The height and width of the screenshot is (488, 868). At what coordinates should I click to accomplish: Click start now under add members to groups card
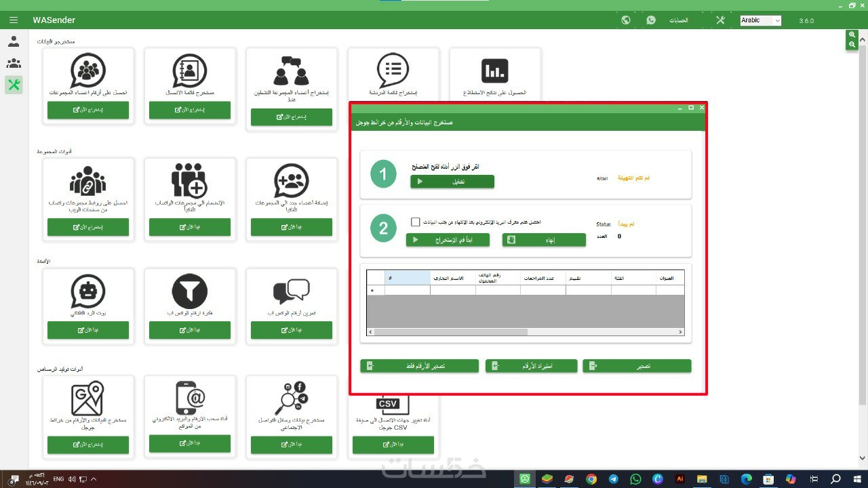(x=292, y=227)
